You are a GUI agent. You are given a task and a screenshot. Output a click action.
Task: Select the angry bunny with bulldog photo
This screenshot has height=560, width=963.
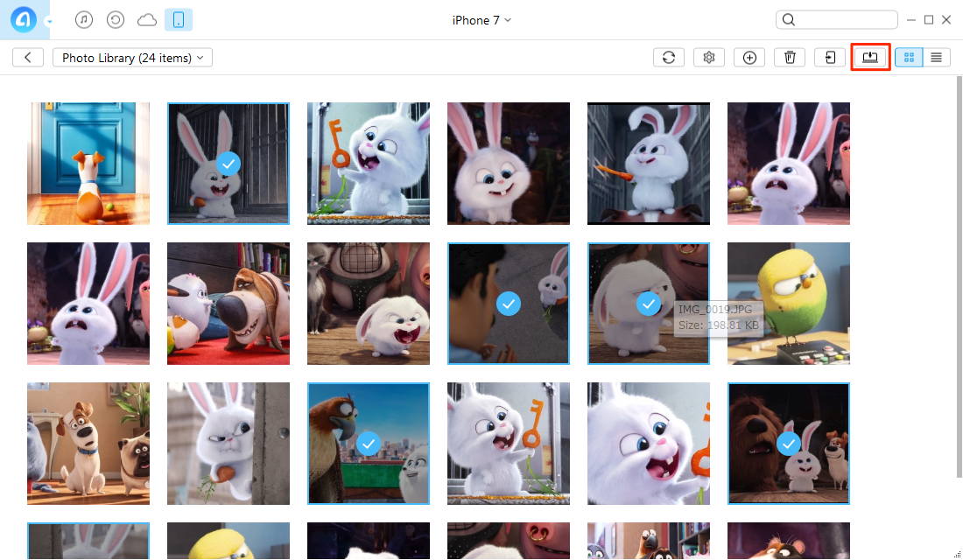(369, 304)
